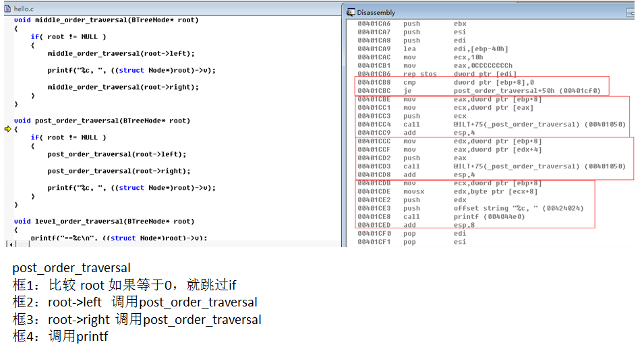
Task: Select disassembly row 00401CE3 push offset string
Action: (471, 208)
